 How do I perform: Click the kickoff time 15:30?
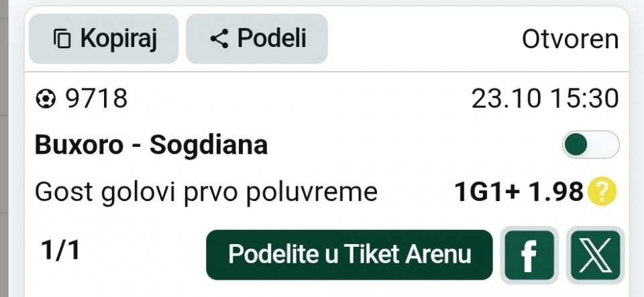tap(584, 99)
